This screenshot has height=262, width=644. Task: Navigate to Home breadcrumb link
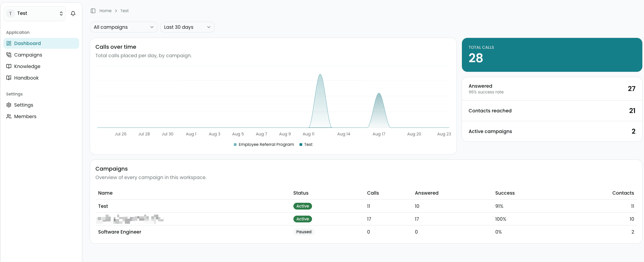coord(105,11)
